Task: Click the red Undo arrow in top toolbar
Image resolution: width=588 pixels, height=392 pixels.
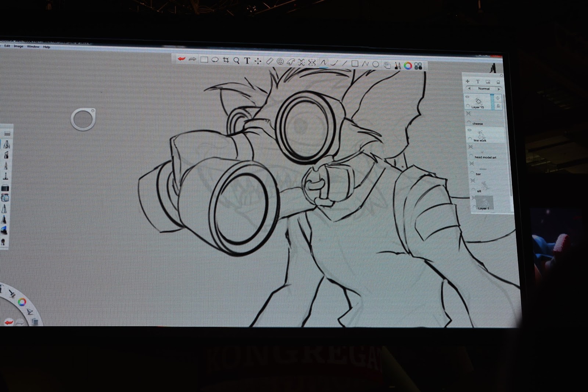Action: pyautogui.click(x=182, y=59)
